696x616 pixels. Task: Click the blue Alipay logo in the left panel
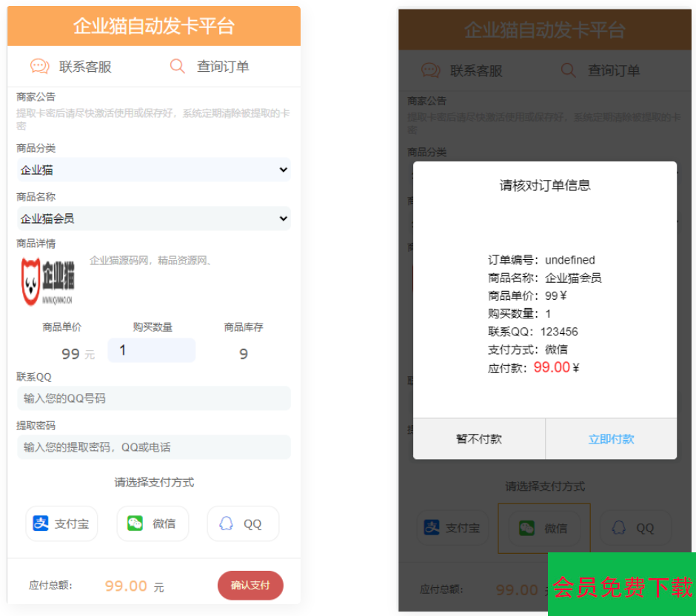(41, 523)
